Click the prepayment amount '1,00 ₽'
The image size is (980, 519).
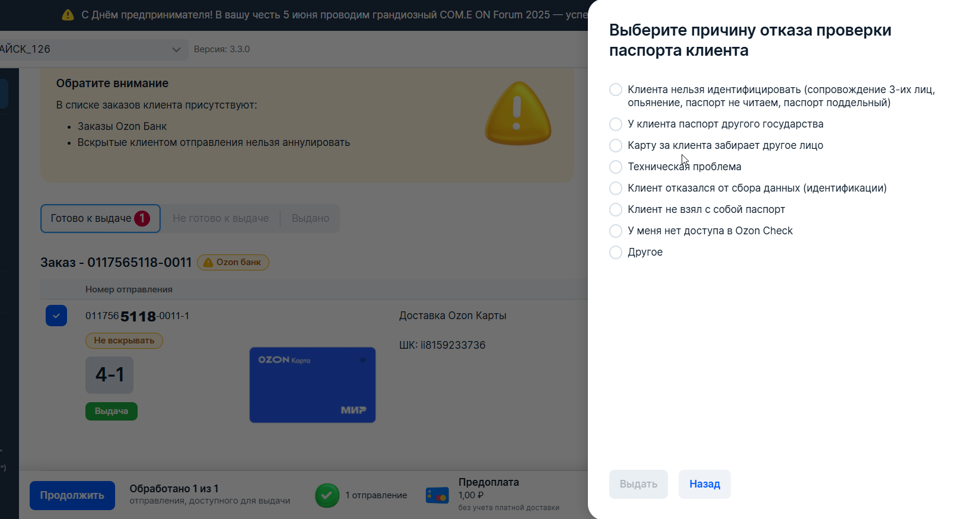click(x=471, y=495)
